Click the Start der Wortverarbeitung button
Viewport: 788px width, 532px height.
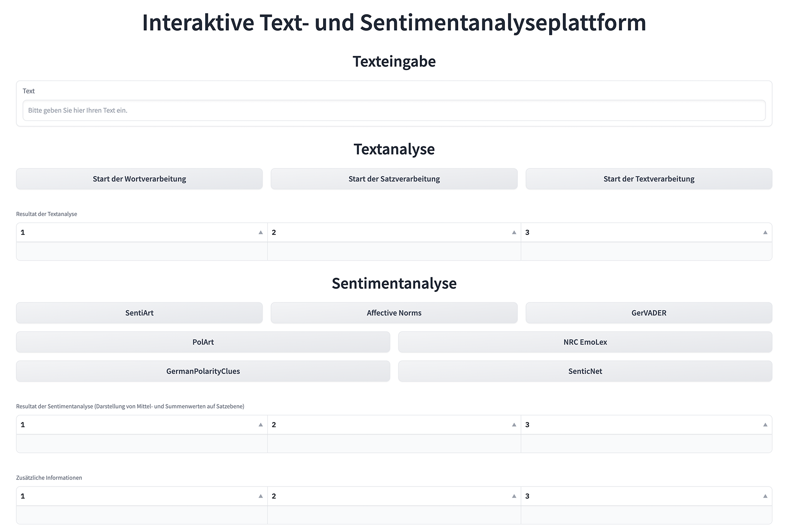click(x=139, y=179)
